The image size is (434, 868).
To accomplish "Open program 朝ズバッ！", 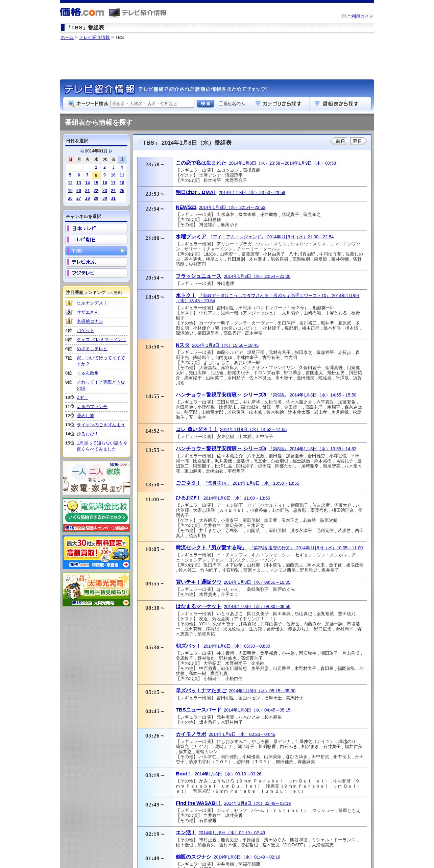I will (188, 646).
